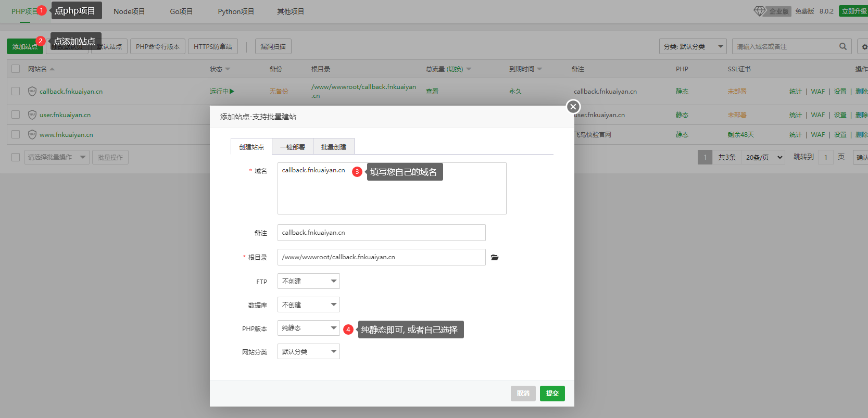868x418 pixels.
Task: Click the sort arrow next to 网站名 column
Action: coord(52,69)
